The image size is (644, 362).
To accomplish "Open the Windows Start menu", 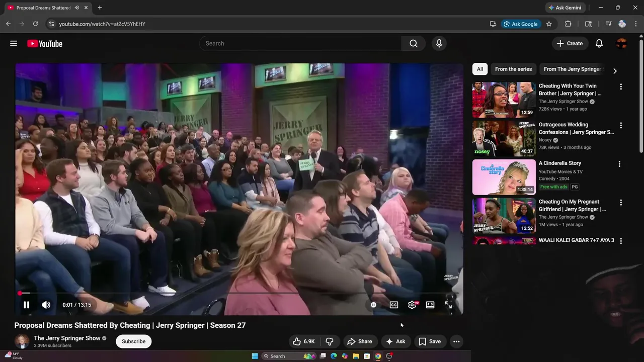I will tap(255, 356).
